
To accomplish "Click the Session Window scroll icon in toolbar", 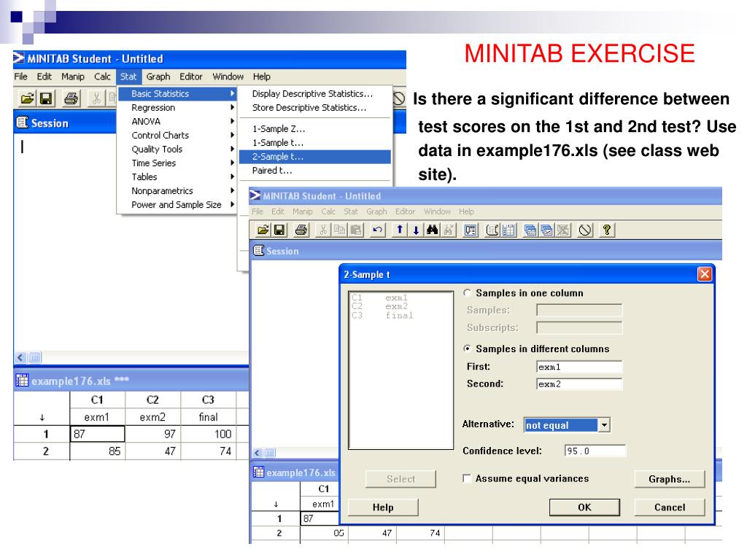I will click(x=492, y=230).
